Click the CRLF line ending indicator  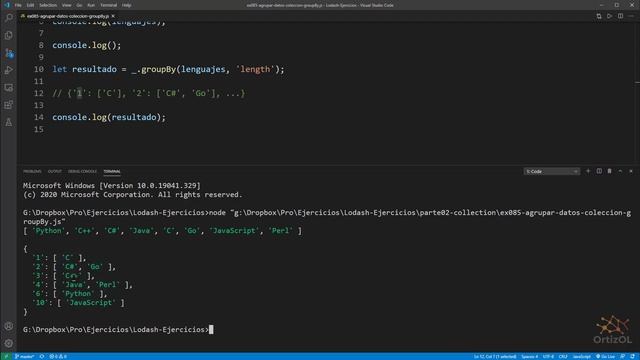[x=563, y=357]
